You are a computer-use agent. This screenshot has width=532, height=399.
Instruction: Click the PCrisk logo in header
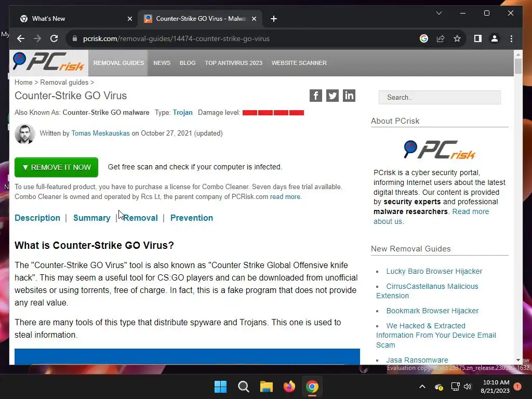point(48,62)
